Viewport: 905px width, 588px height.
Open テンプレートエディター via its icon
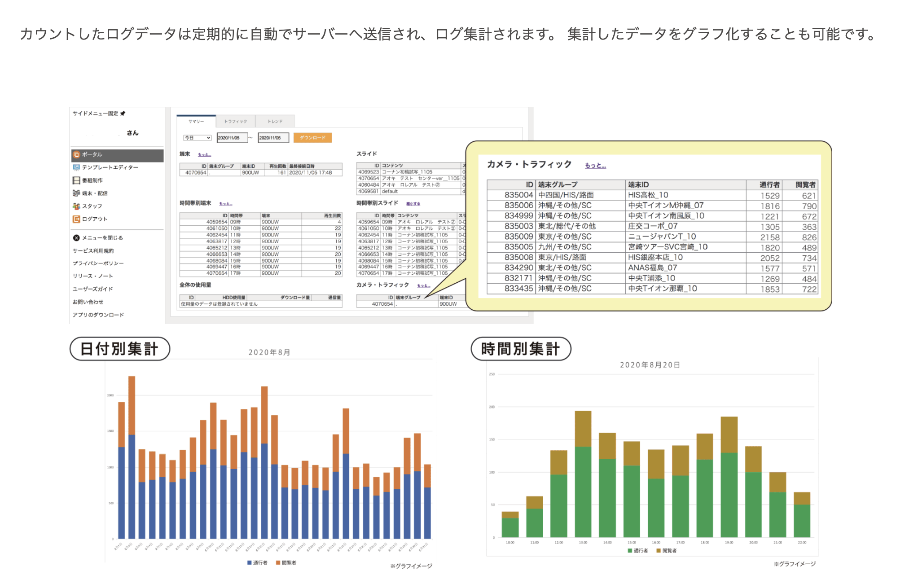[76, 167]
